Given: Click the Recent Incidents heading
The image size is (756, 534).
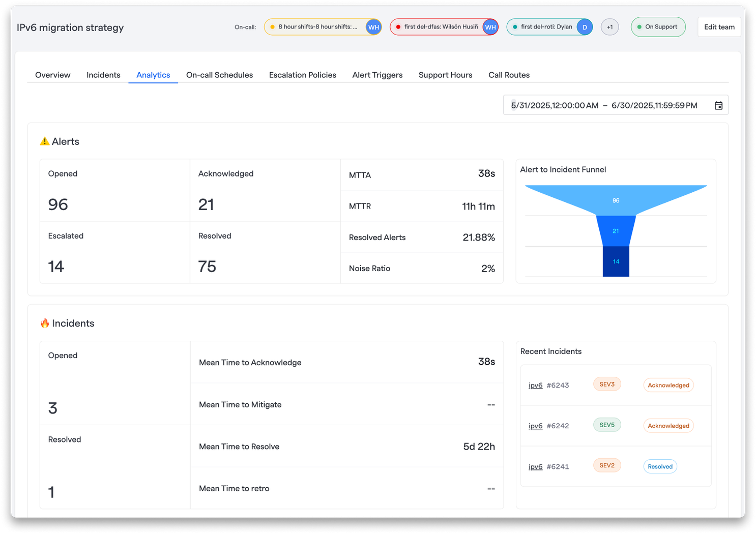Looking at the screenshot, I should 550,351.
